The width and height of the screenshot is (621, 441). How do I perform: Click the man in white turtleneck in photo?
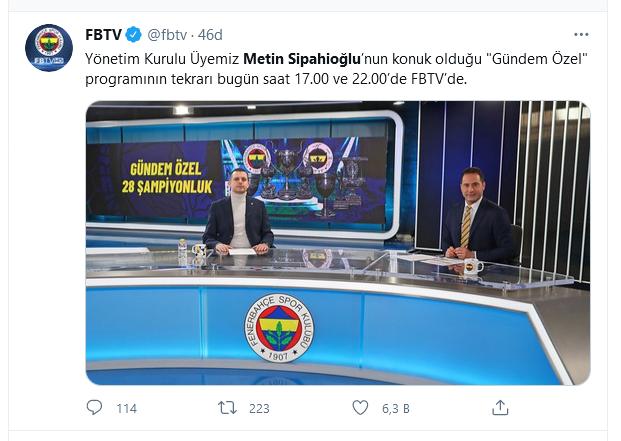tap(238, 211)
